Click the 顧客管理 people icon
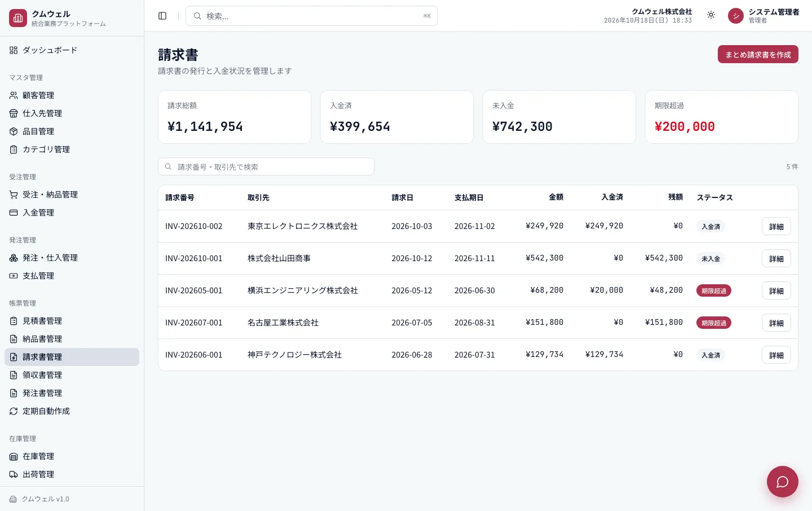 (14, 95)
